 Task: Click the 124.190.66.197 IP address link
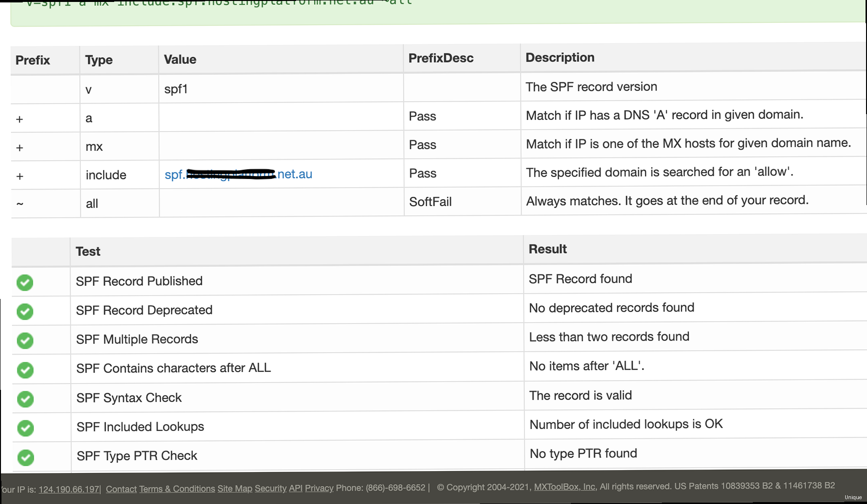[69, 489]
